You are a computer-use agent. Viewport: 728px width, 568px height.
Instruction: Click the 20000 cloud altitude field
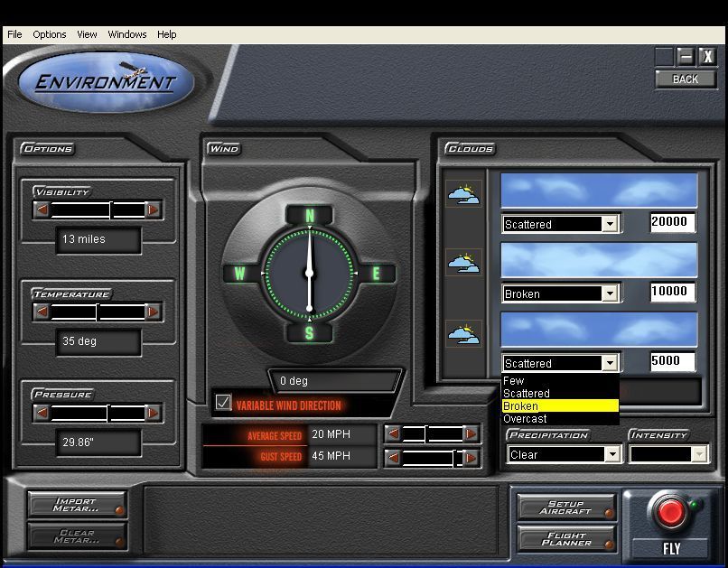[x=672, y=222]
